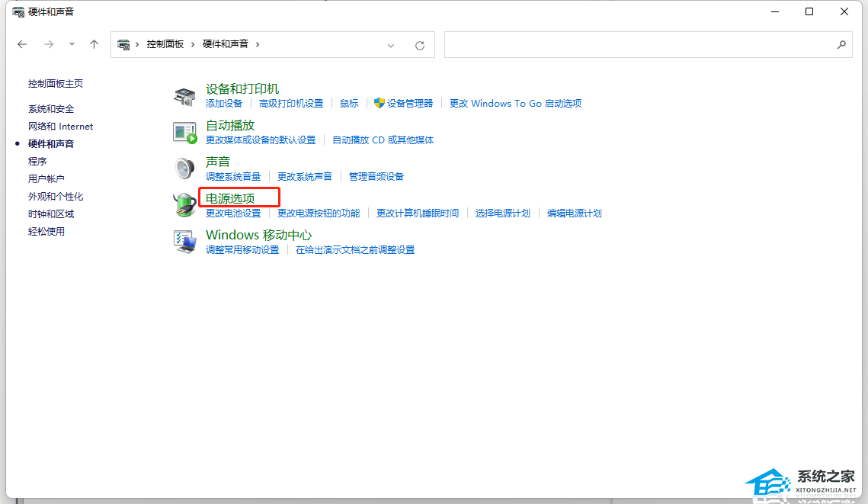Select 外观和个性化 in the sidebar
Image resolution: width=868 pixels, height=504 pixels.
tap(56, 197)
